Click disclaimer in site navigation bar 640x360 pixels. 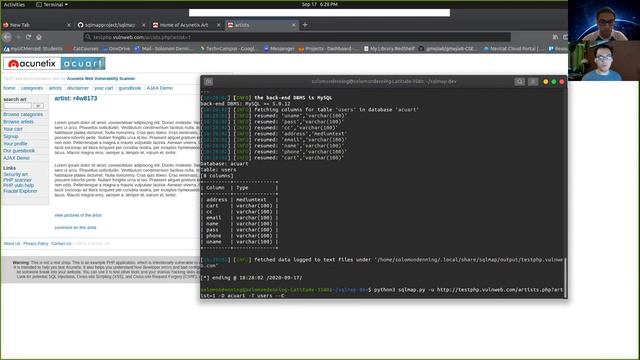coord(78,88)
